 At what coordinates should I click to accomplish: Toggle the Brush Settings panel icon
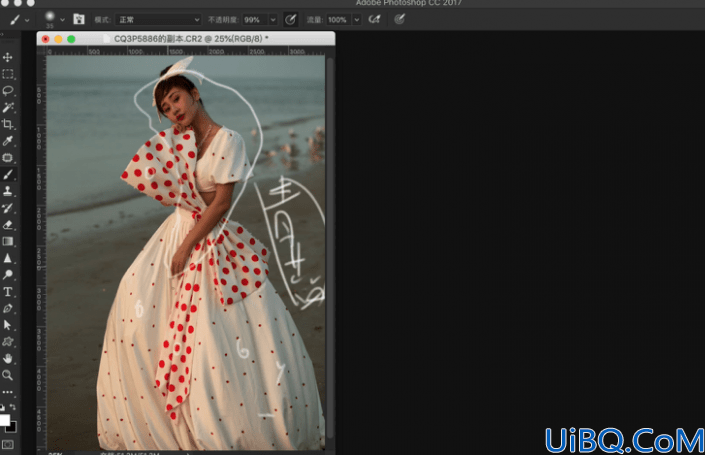click(x=79, y=19)
